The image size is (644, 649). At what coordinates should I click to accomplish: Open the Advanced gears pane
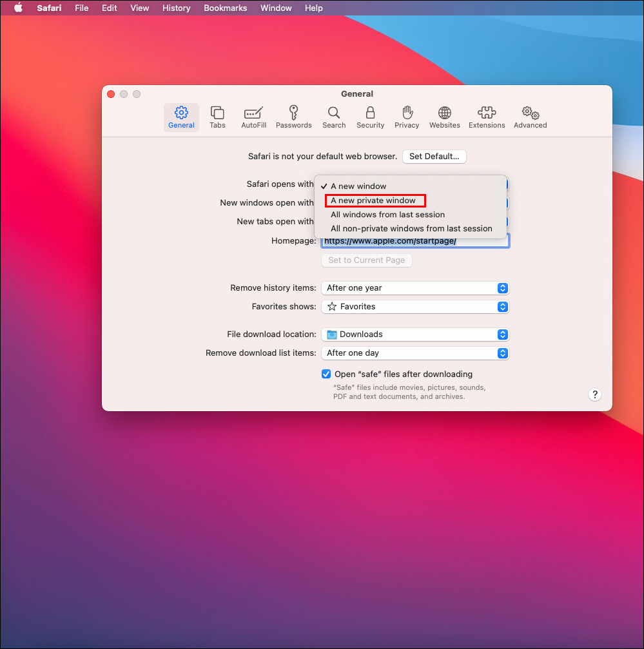530,117
